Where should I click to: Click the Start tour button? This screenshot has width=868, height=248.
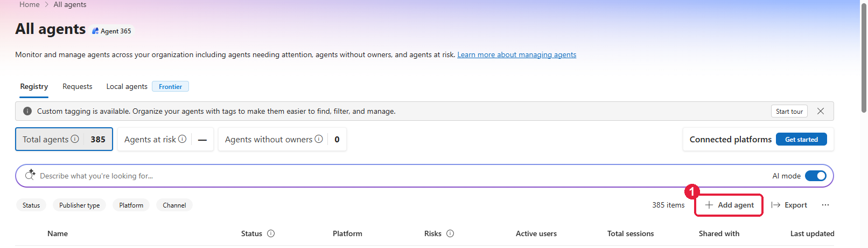(x=789, y=111)
